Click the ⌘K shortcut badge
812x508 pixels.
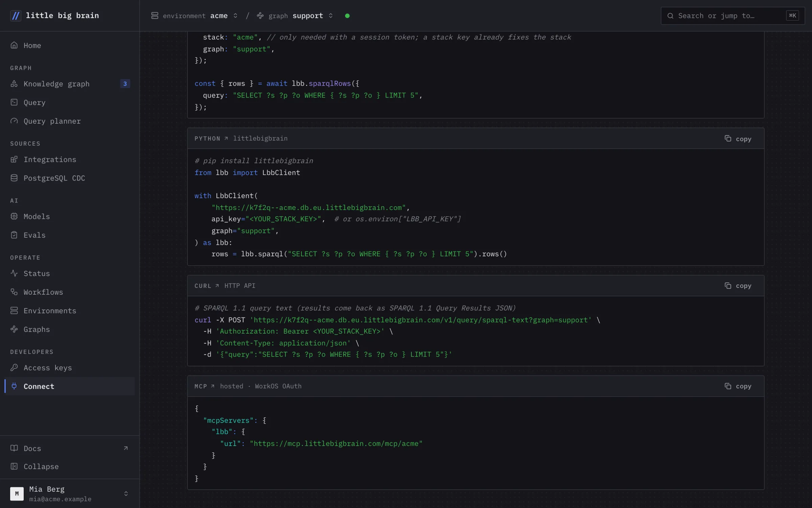tap(792, 16)
